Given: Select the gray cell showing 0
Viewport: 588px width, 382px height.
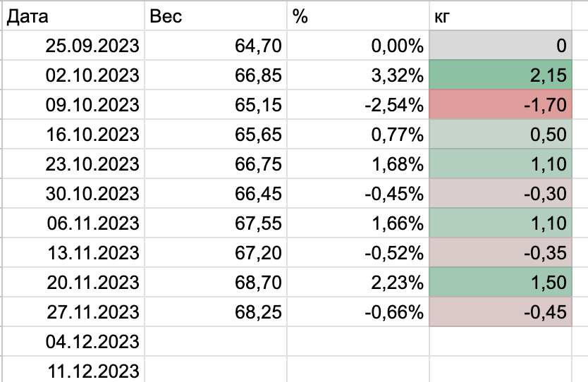Looking at the screenshot, I should click(501, 47).
